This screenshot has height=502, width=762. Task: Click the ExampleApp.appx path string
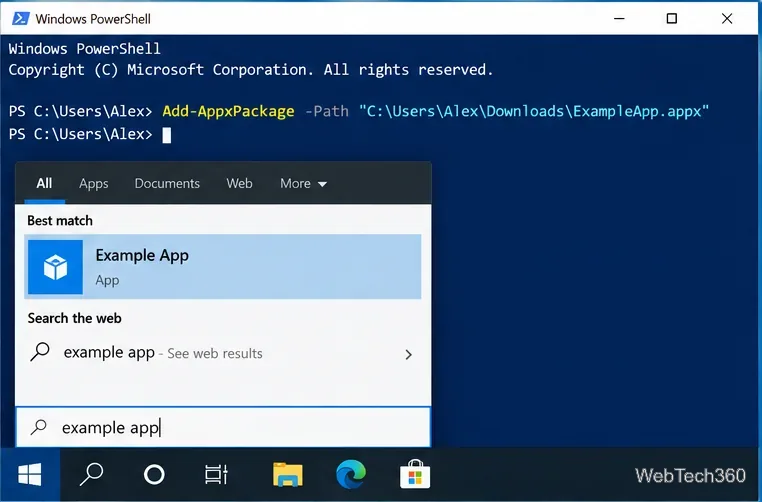click(534, 111)
